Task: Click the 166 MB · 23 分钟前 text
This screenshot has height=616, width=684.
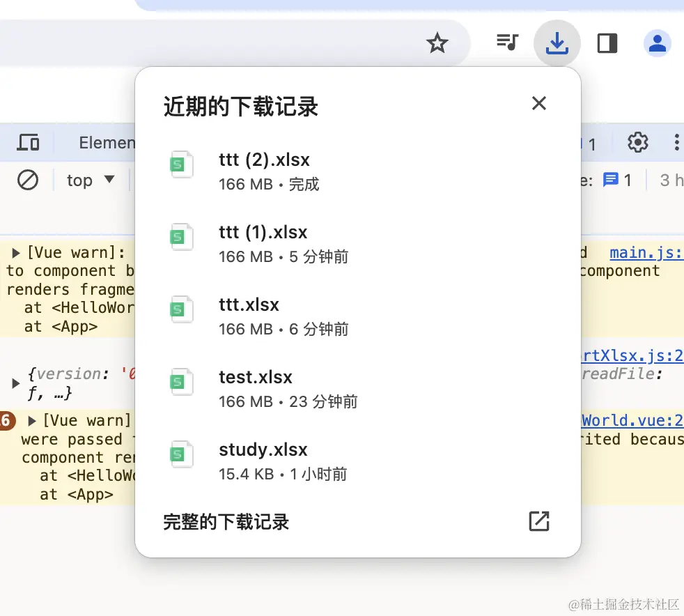Action: (288, 401)
